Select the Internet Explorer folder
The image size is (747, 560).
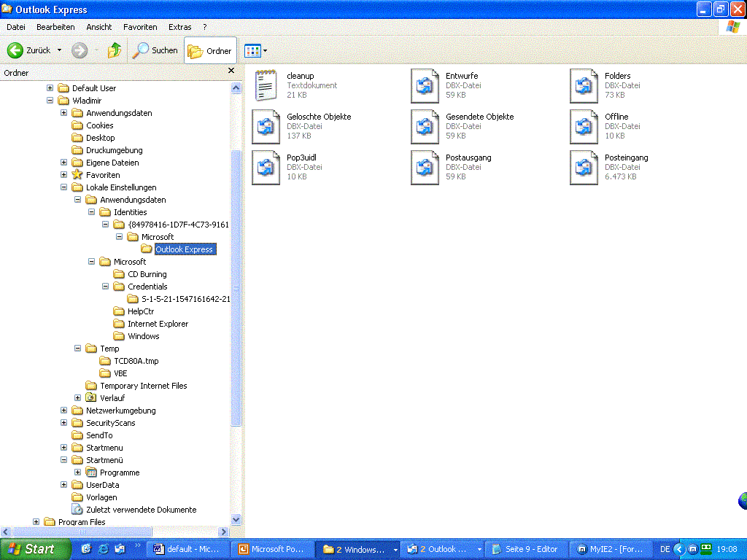pos(150,323)
